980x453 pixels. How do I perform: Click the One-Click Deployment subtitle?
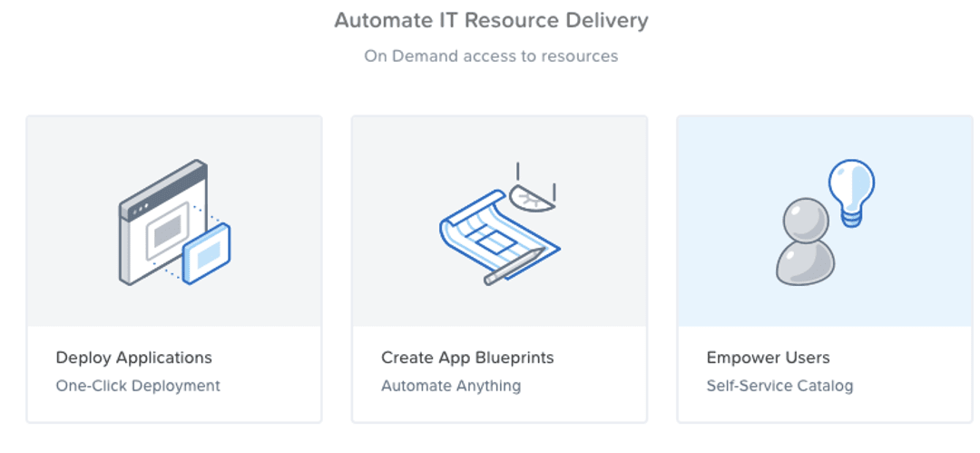point(138,386)
